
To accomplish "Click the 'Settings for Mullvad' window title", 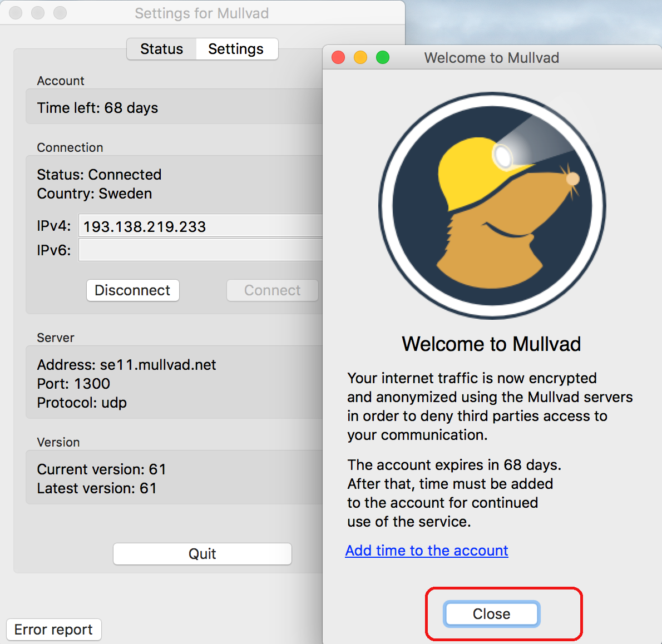I will [202, 13].
